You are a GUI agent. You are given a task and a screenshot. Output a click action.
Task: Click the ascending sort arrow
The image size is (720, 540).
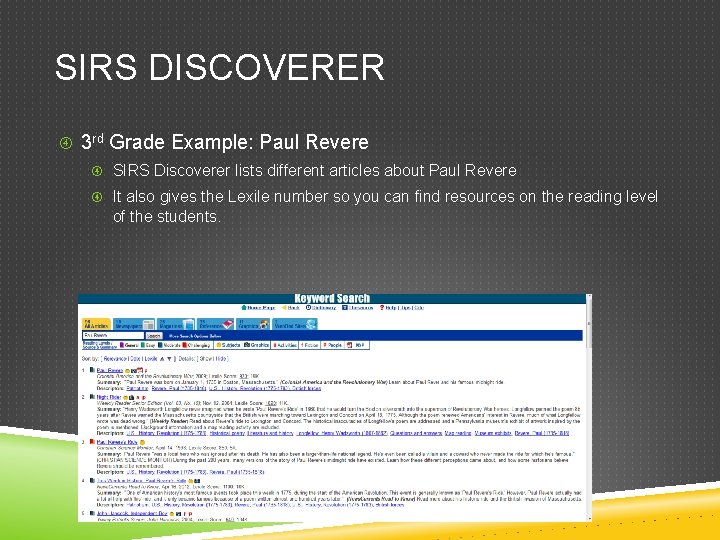click(162, 359)
